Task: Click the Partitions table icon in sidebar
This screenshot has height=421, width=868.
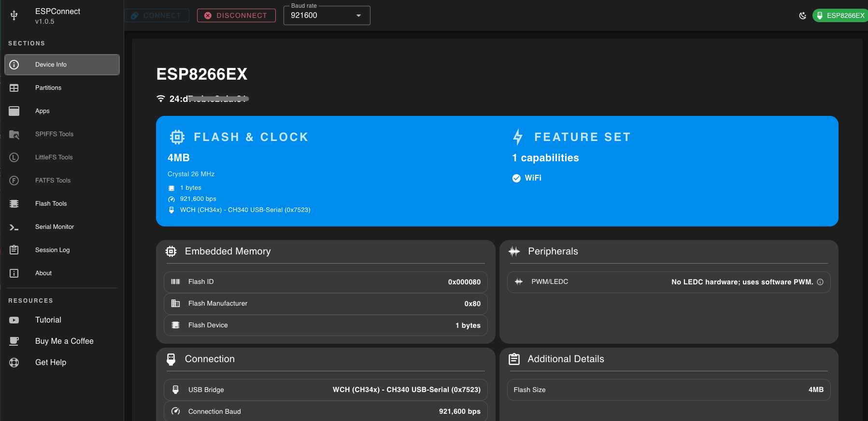Action: click(x=14, y=88)
